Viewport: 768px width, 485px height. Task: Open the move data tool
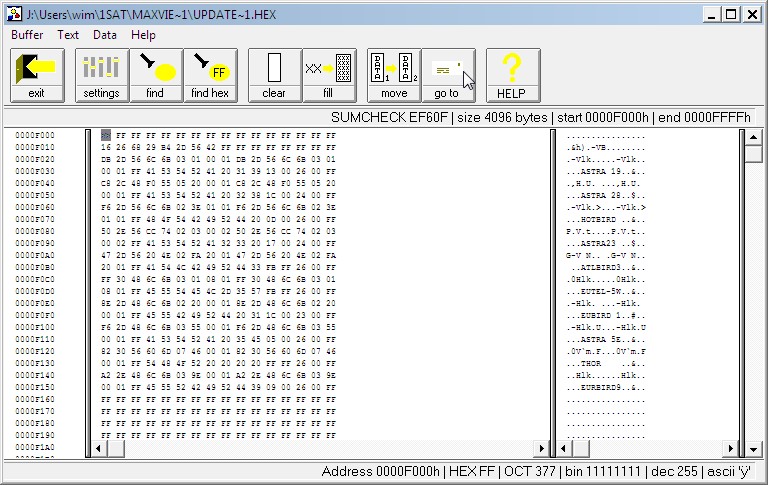394,75
